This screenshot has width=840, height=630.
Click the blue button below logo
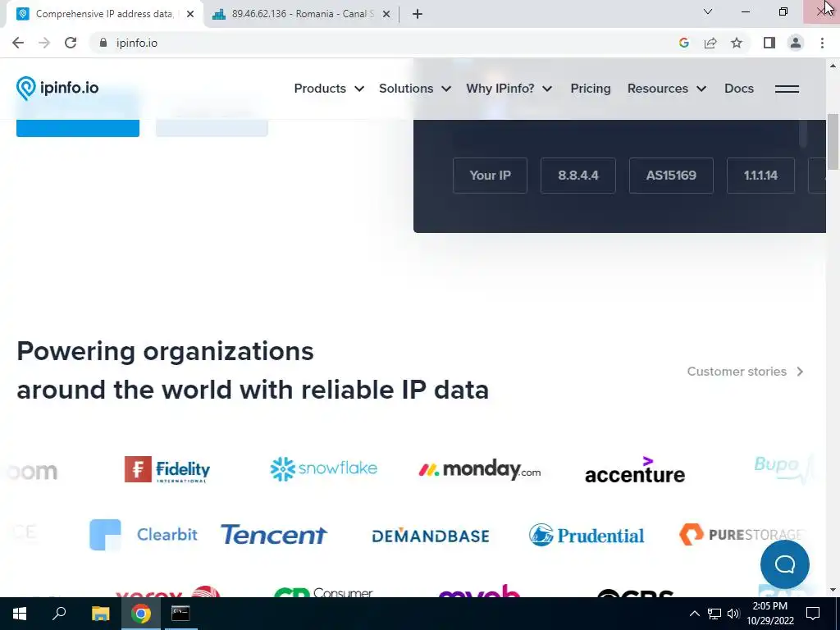[x=78, y=127]
